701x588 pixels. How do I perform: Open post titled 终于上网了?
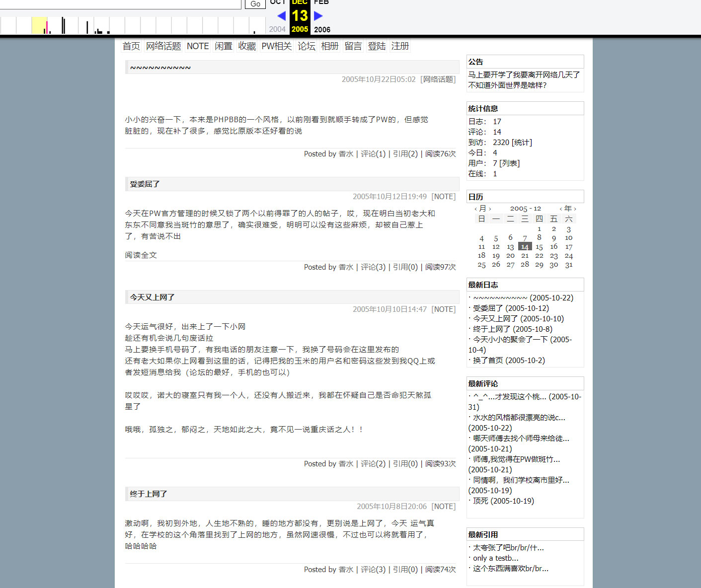149,494
